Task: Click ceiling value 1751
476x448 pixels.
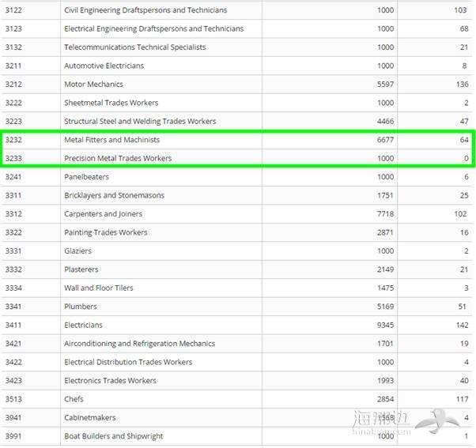Action: [385, 195]
